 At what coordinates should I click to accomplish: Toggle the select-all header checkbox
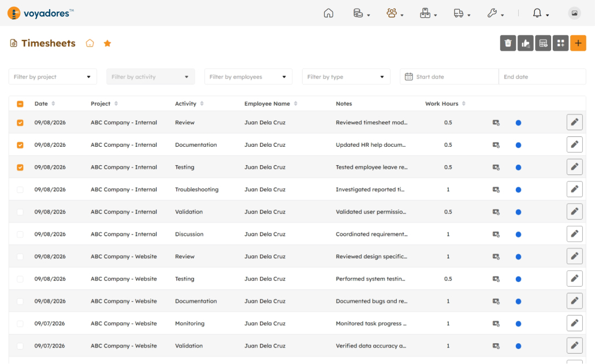pos(20,104)
